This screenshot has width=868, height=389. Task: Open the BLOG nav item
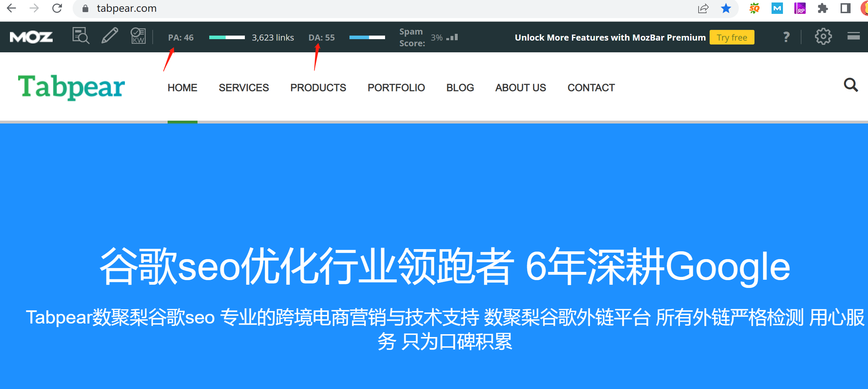pyautogui.click(x=460, y=88)
